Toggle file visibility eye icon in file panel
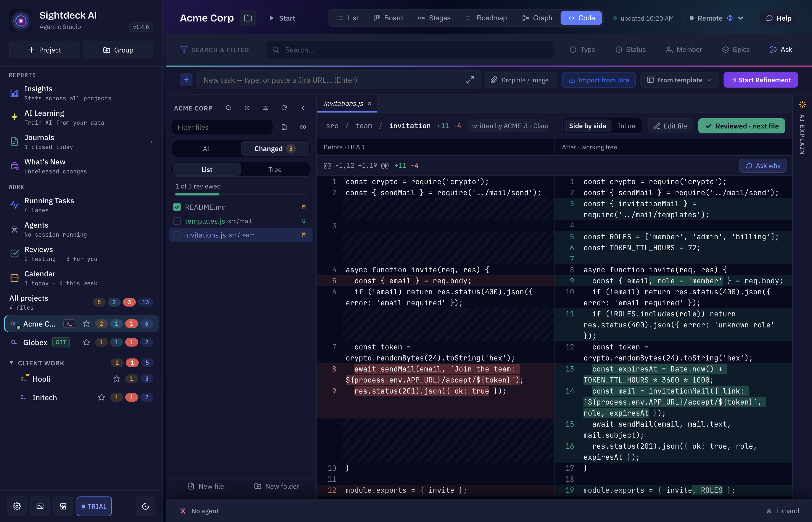Viewport: 812px width, 522px height. coord(303,127)
